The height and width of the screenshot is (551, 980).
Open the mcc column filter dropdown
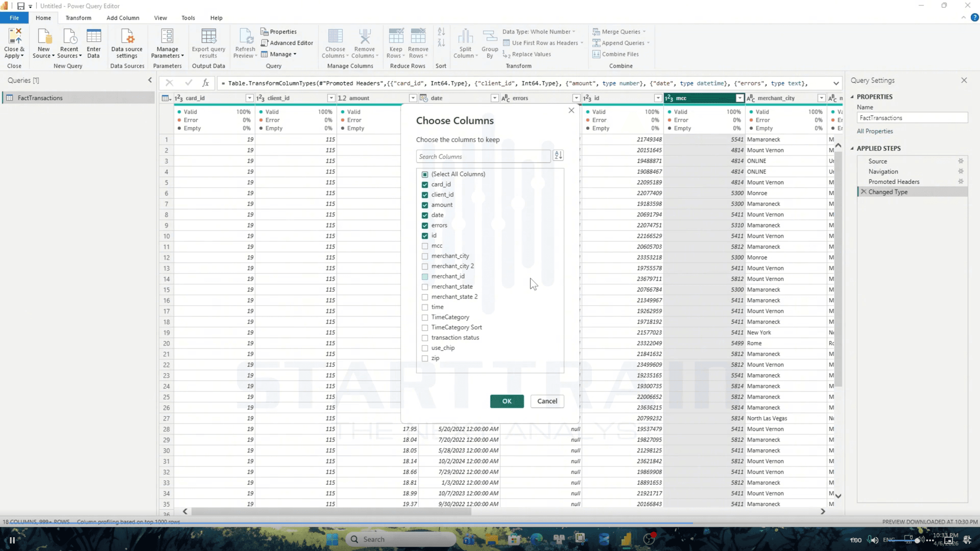(739, 98)
